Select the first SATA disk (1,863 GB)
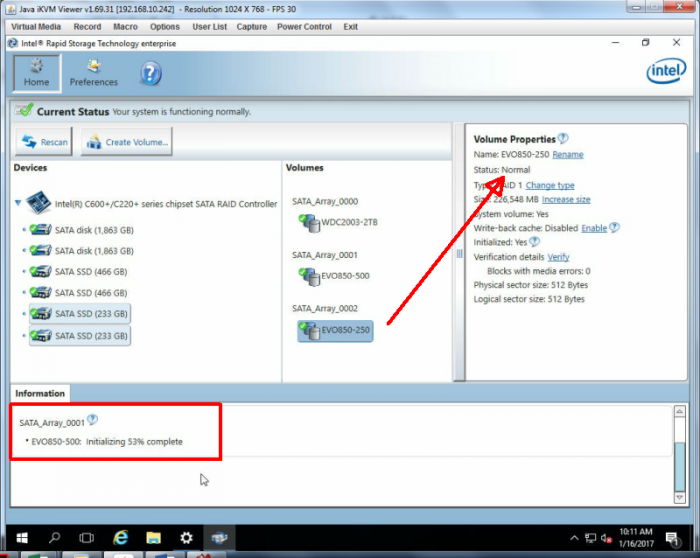Image resolution: width=700 pixels, height=558 pixels. (82, 230)
